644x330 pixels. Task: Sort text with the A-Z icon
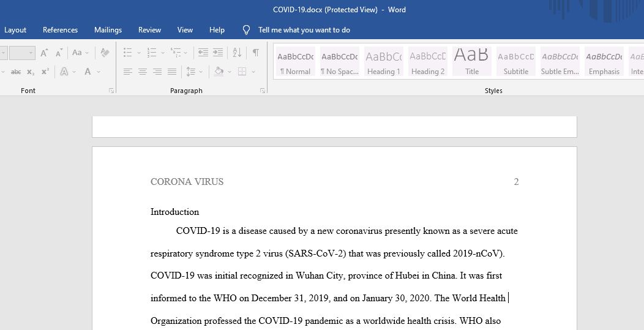pyautogui.click(x=237, y=53)
